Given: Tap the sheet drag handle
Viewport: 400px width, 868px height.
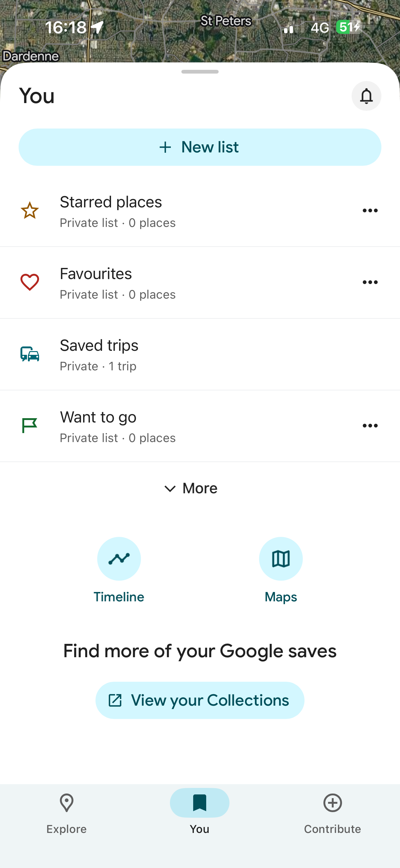Looking at the screenshot, I should coord(200,72).
